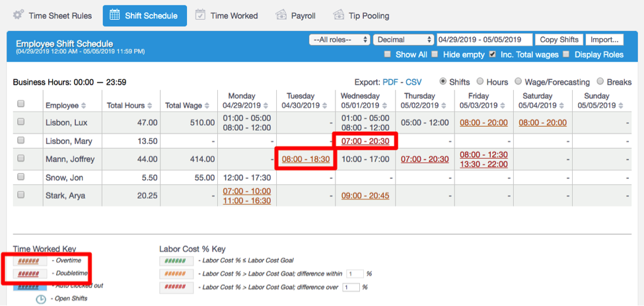Click the green Labor Cost Goal swatch

tap(176, 261)
